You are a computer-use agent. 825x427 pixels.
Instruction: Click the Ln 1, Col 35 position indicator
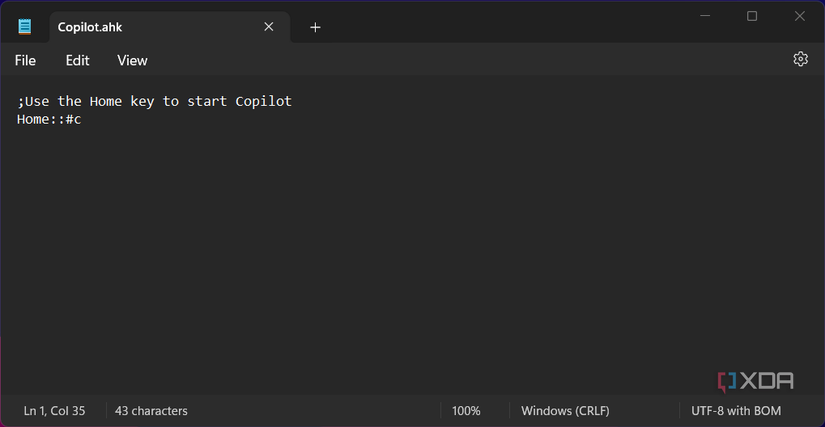coord(54,411)
